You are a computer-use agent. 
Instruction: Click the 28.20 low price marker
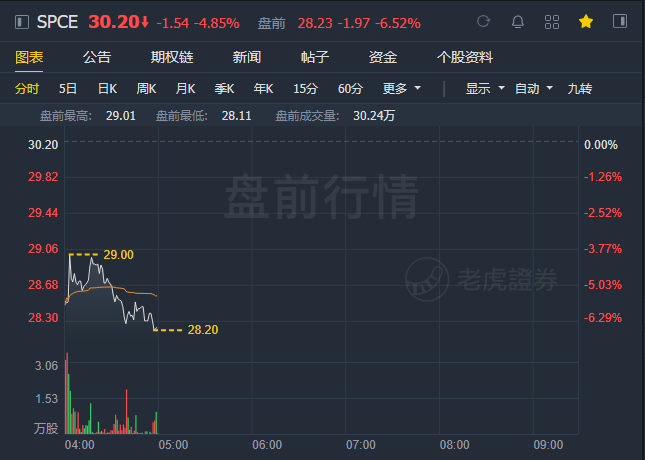[203, 330]
